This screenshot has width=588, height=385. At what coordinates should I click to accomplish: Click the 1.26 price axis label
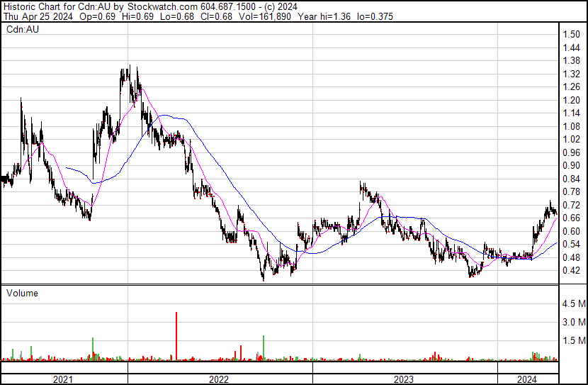(x=572, y=87)
